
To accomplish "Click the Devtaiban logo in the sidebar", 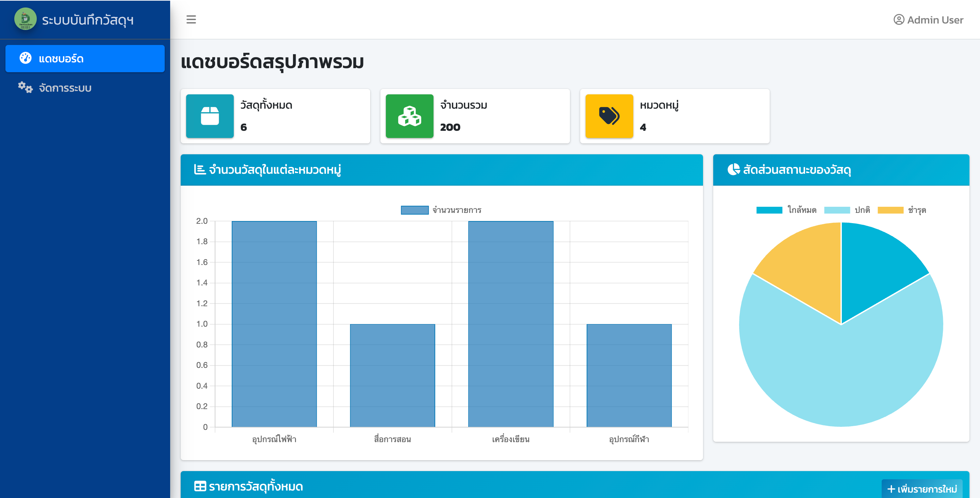I will (x=25, y=19).
